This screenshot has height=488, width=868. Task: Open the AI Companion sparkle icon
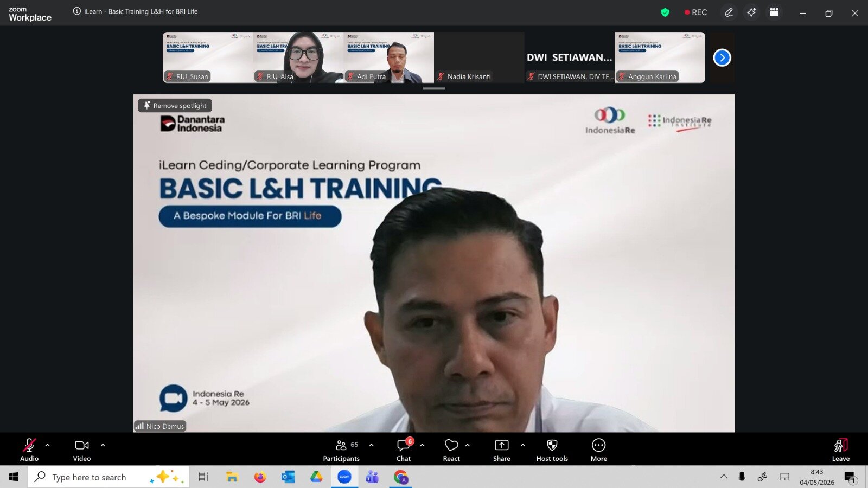(751, 12)
